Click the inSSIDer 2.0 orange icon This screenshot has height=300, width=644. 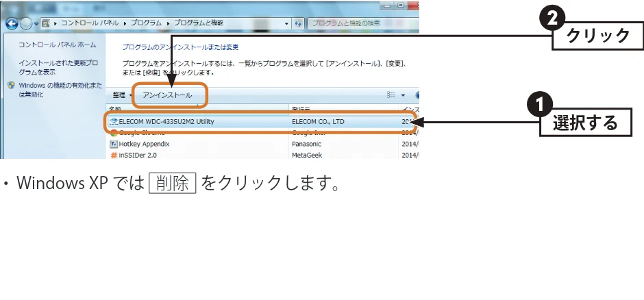(114, 155)
